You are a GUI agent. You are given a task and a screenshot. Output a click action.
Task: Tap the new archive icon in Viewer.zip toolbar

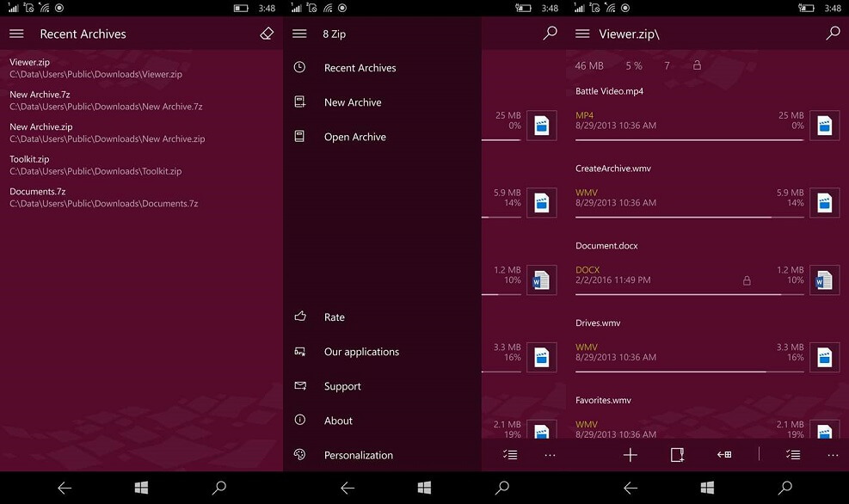[x=677, y=455]
